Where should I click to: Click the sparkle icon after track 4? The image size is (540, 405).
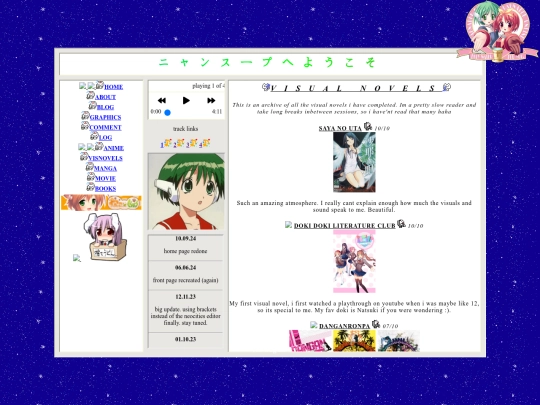coord(206,143)
